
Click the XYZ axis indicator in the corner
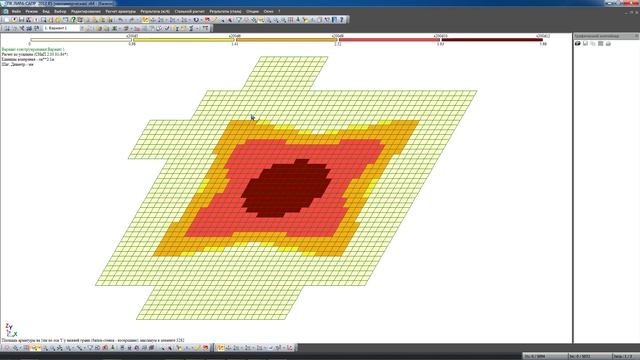11,330
